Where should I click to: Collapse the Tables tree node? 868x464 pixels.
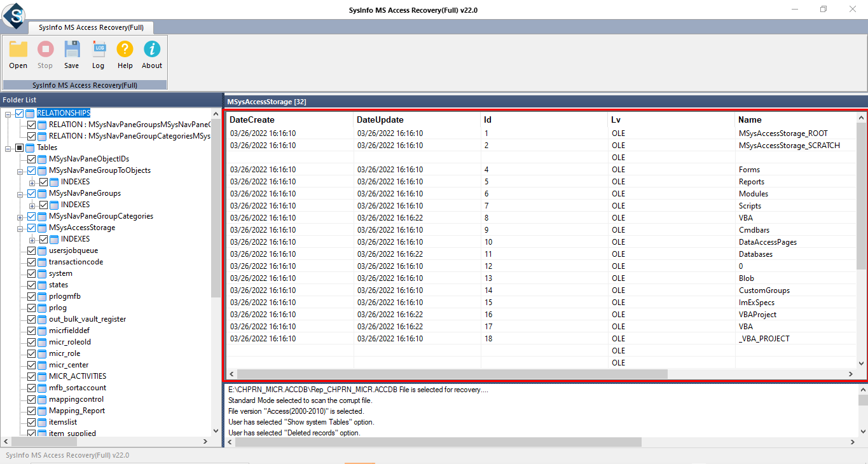click(8, 147)
